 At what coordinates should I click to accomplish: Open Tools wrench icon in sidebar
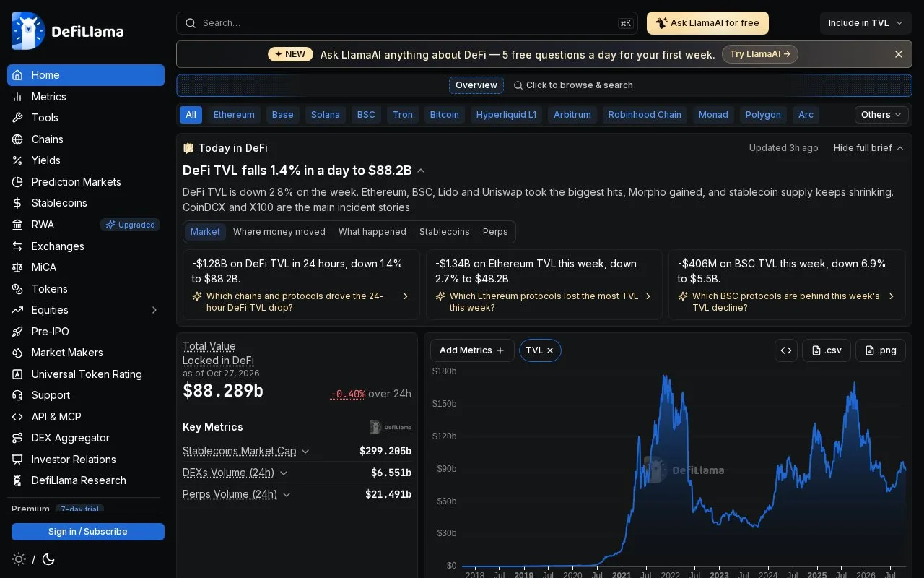[17, 118]
